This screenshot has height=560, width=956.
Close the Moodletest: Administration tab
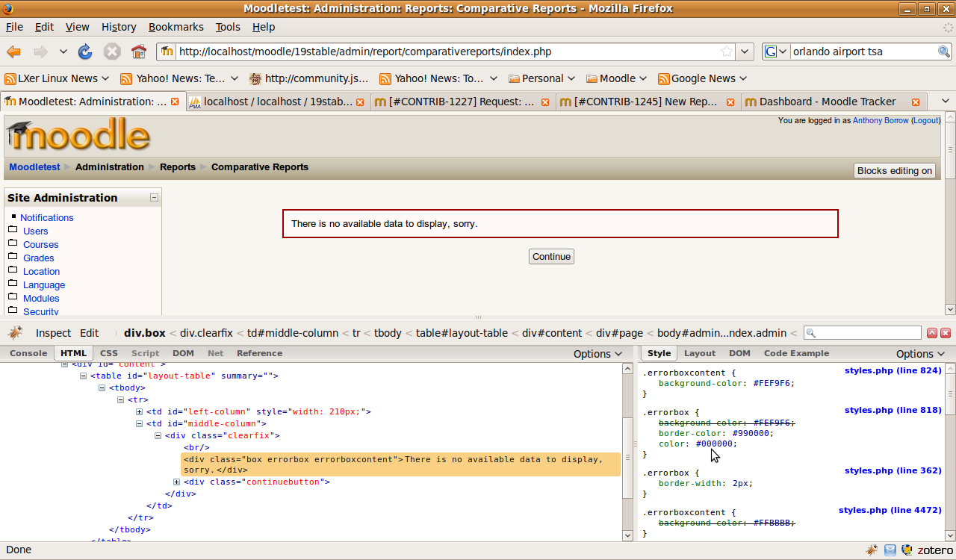pyautogui.click(x=175, y=102)
